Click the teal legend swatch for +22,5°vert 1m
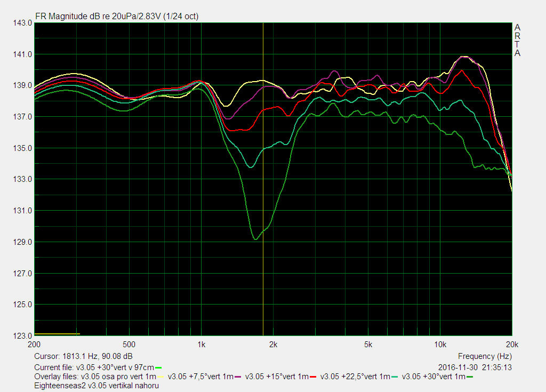 (x=395, y=377)
